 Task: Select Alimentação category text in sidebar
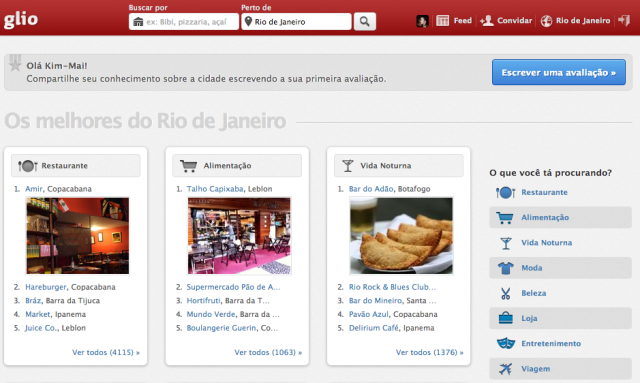point(545,218)
